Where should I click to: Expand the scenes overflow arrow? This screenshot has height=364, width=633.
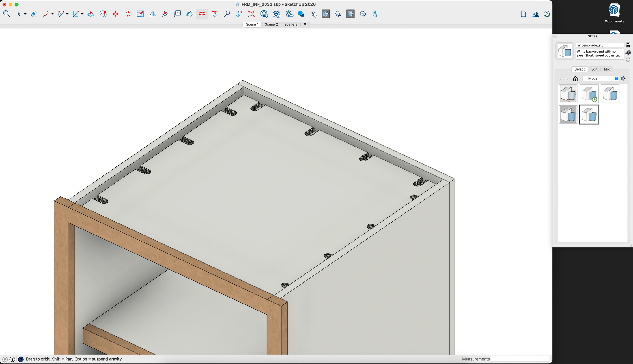305,24
